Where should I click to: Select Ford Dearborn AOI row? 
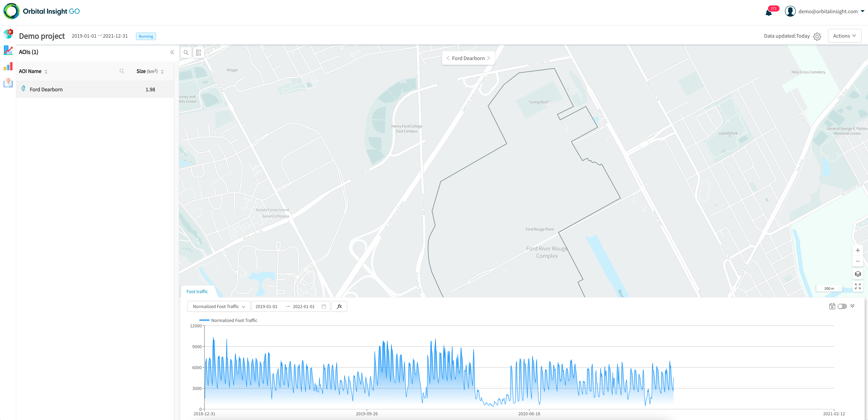(46, 89)
